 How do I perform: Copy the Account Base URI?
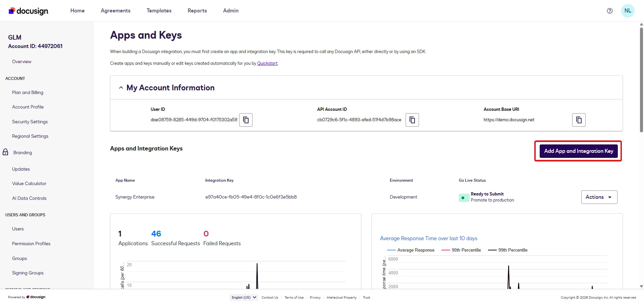pyautogui.click(x=579, y=120)
